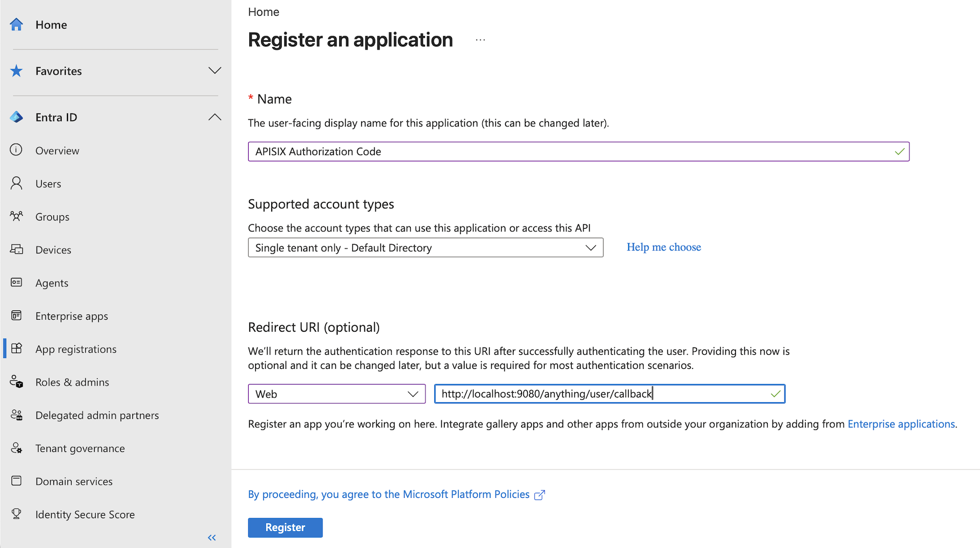The image size is (980, 548).
Task: Open the Web platform type dropdown
Action: point(337,394)
